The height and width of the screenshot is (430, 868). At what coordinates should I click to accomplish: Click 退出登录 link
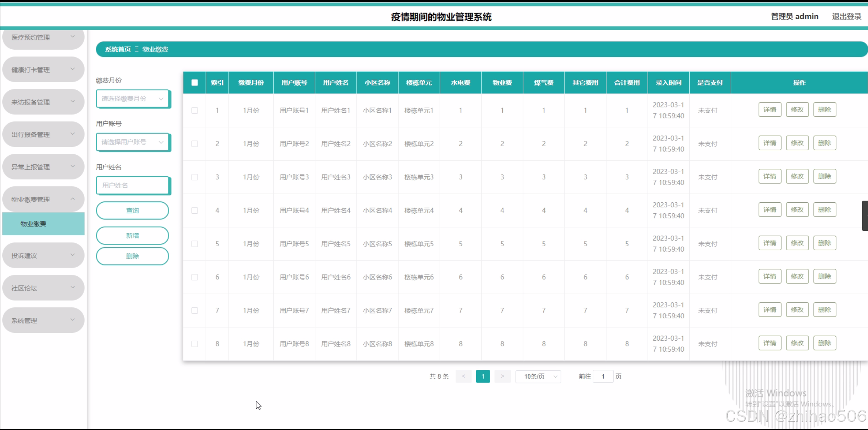(x=846, y=16)
